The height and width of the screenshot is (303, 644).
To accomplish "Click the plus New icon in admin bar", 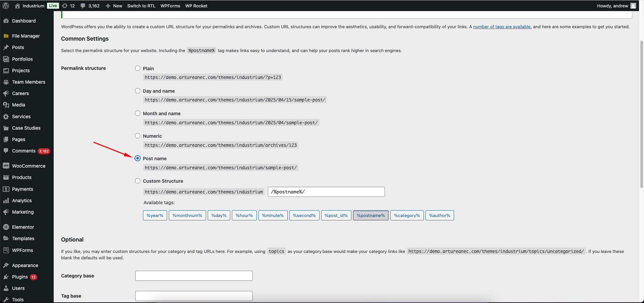I will (x=108, y=6).
